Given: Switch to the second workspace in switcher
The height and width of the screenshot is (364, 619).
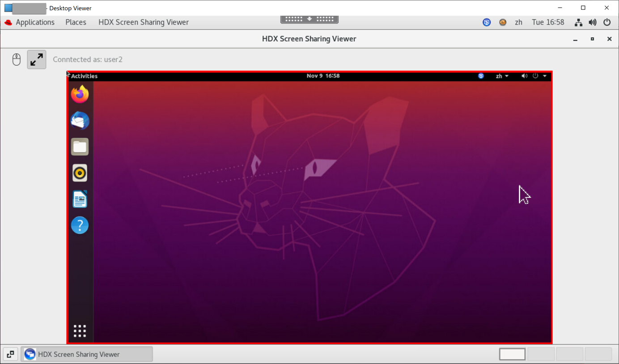Looking at the screenshot, I should 541,354.
